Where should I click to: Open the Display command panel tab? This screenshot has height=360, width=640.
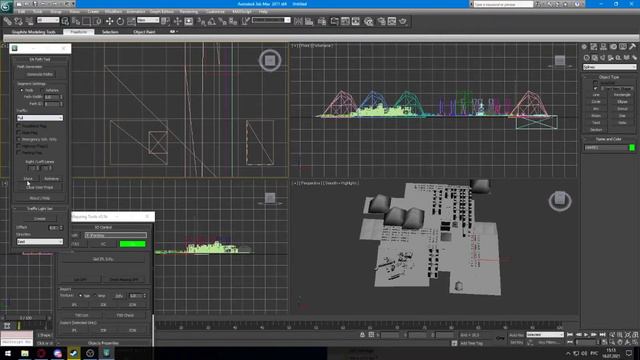[x=623, y=47]
